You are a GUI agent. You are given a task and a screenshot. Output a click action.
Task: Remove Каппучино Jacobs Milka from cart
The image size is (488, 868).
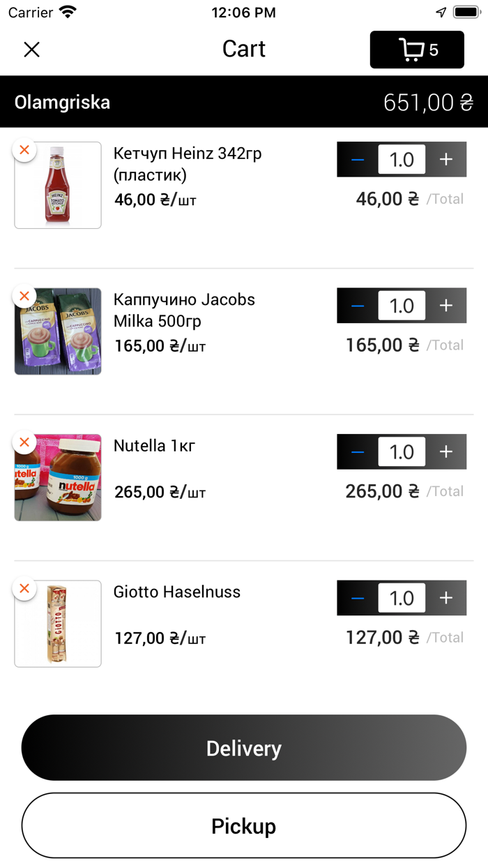[24, 296]
